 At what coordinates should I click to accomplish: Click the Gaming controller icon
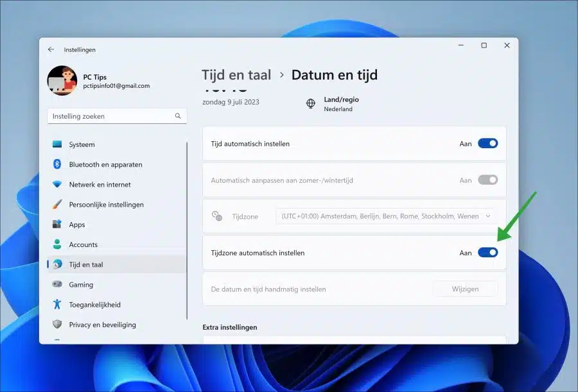pos(57,284)
